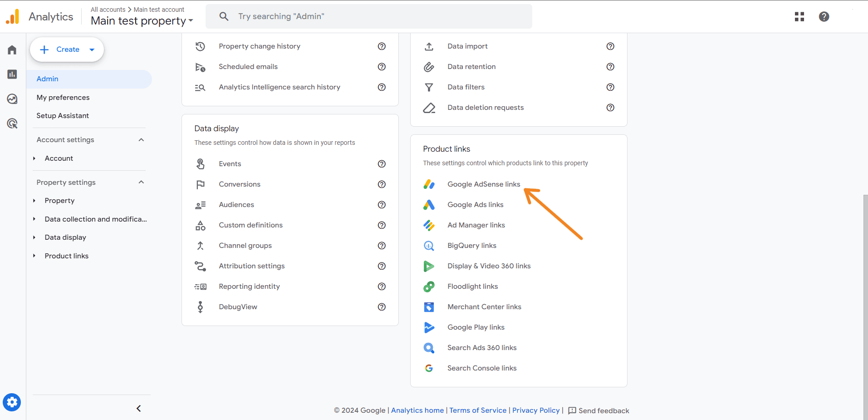Open the Main test property selector

coord(142,21)
